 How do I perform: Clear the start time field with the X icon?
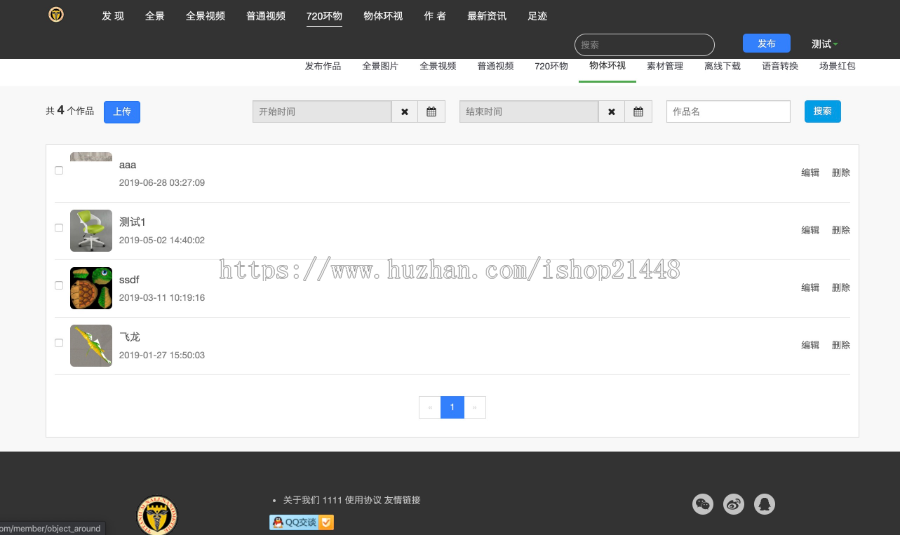[405, 112]
